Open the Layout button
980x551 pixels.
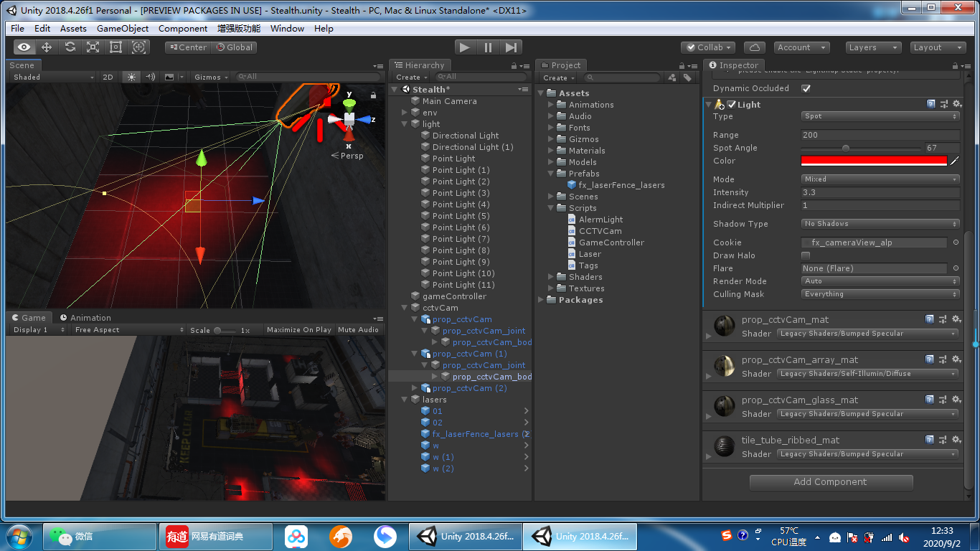tap(938, 47)
